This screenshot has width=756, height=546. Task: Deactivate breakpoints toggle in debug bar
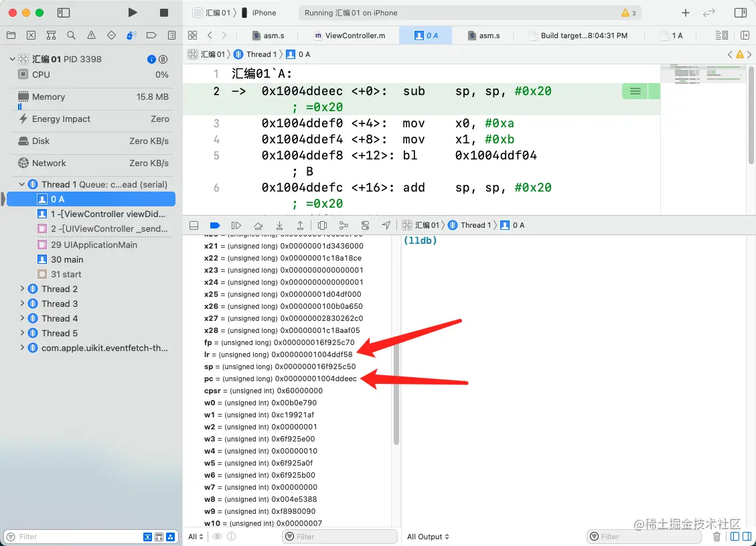pos(215,225)
